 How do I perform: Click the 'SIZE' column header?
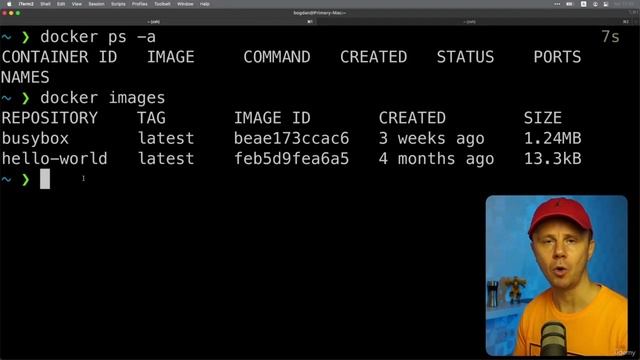[543, 118]
